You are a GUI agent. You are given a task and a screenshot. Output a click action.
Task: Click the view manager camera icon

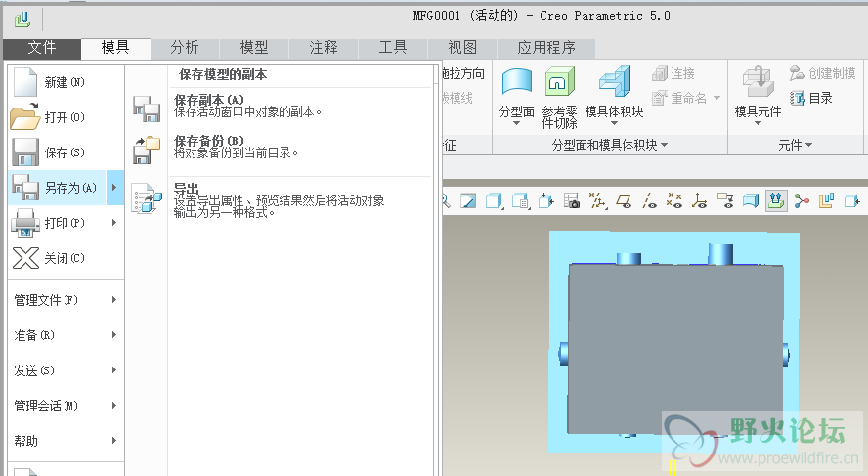click(571, 200)
